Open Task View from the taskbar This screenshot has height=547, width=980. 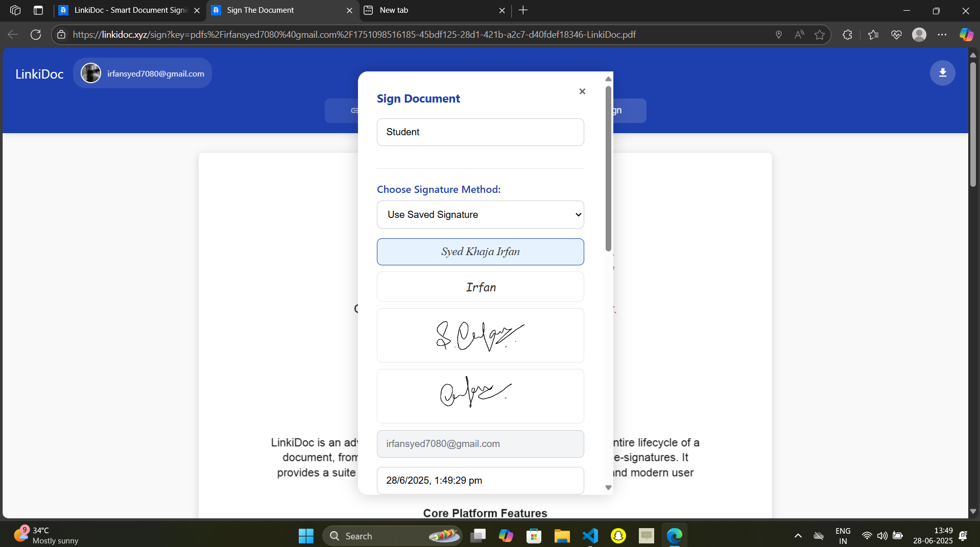[x=478, y=536]
